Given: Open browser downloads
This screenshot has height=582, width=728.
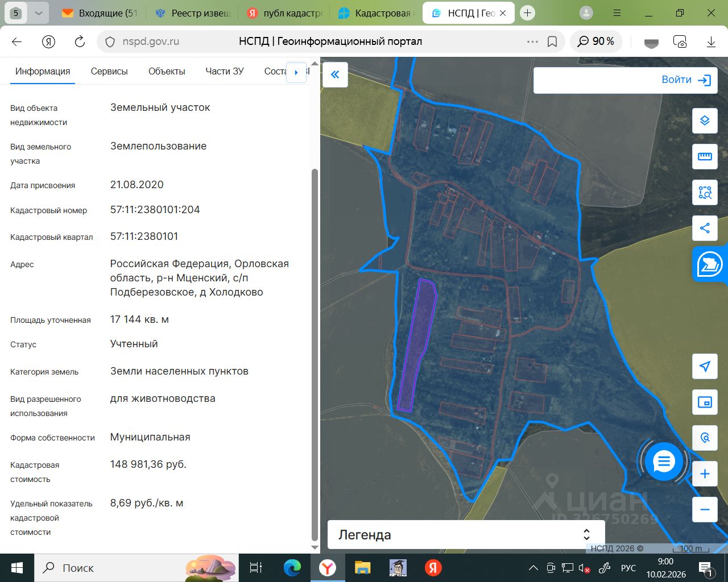Looking at the screenshot, I should [711, 41].
